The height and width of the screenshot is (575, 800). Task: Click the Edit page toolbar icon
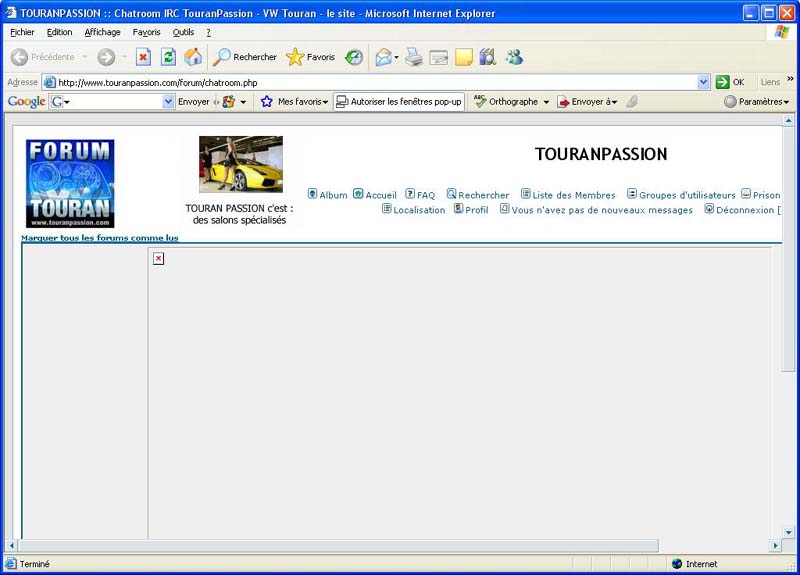click(x=439, y=57)
